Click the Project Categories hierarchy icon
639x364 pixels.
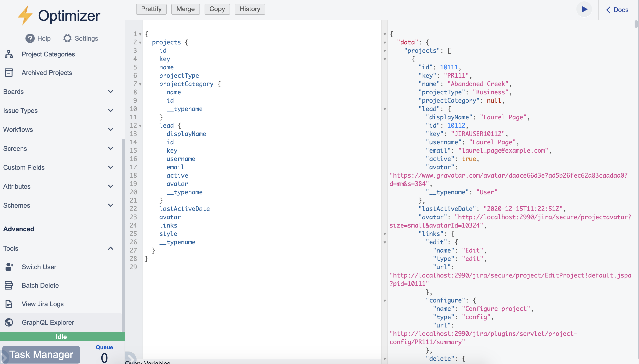coord(9,54)
